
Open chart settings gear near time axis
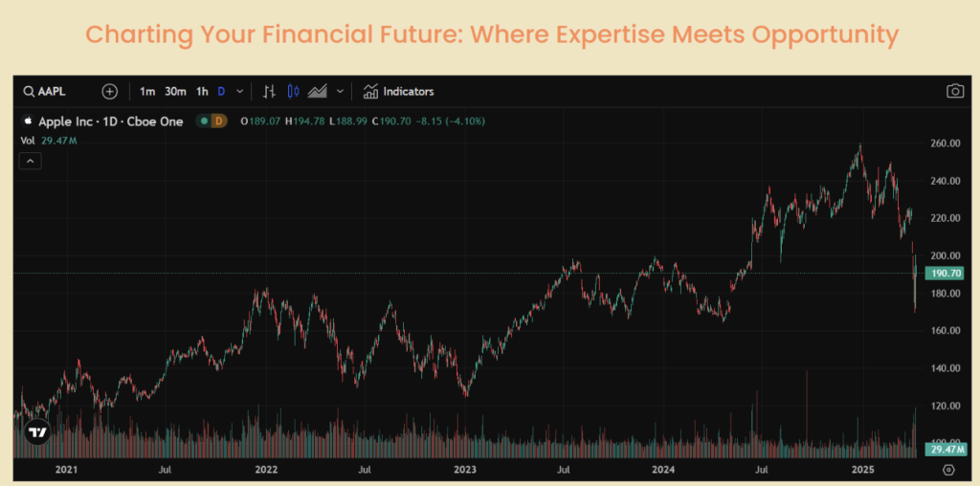948,470
